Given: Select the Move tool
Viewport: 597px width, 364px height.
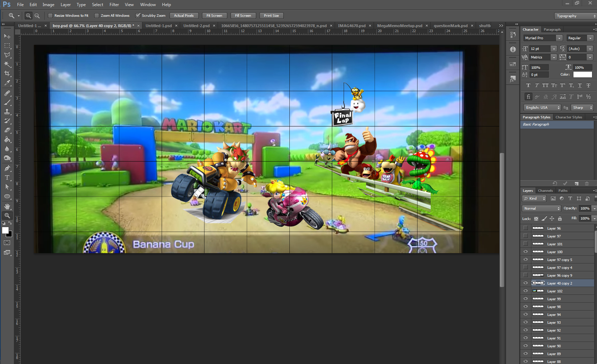Looking at the screenshot, I should click(7, 36).
